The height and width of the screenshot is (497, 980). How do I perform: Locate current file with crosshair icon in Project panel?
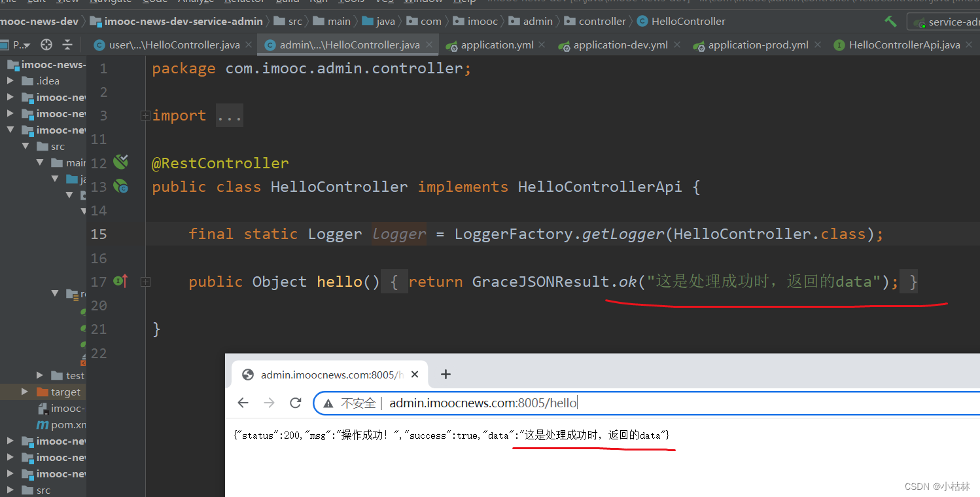[46, 45]
